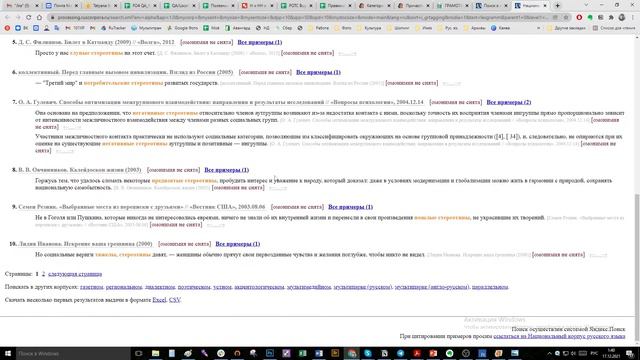Image resolution: width=640 pixels, height=360 pixels.
Task: Click the address bar URL field
Action: (x=302, y=18)
